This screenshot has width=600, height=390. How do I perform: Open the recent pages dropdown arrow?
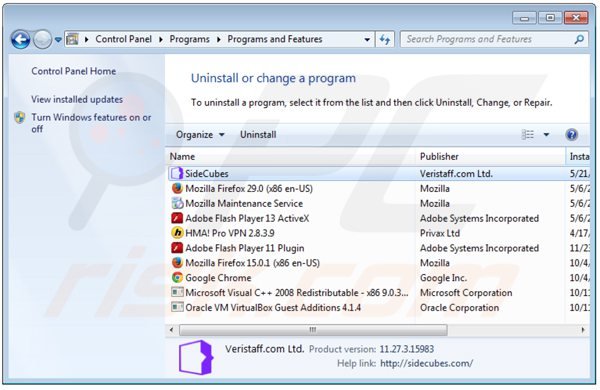pyautogui.click(x=58, y=39)
